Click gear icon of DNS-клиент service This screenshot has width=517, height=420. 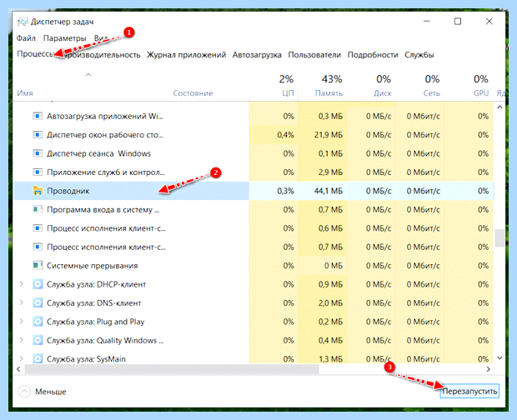point(38,302)
